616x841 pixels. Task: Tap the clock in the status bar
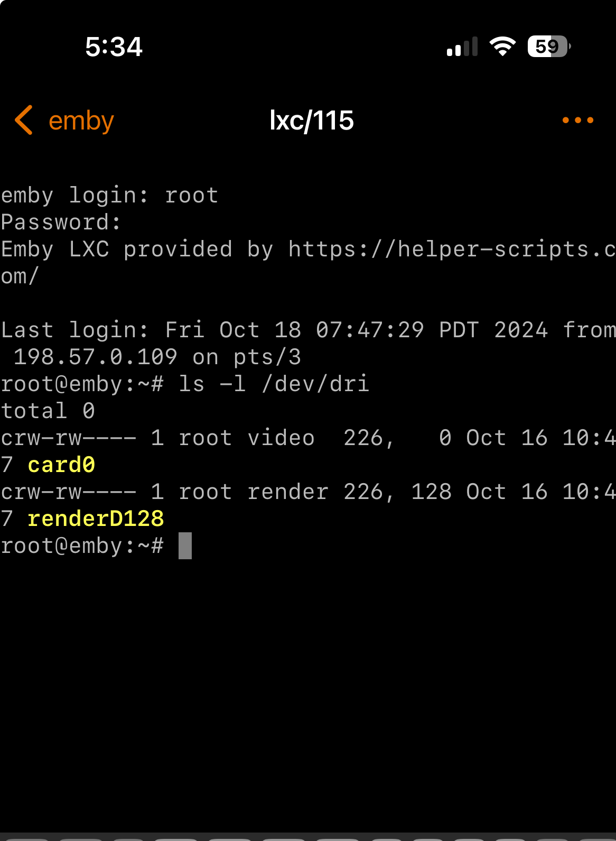(x=114, y=47)
